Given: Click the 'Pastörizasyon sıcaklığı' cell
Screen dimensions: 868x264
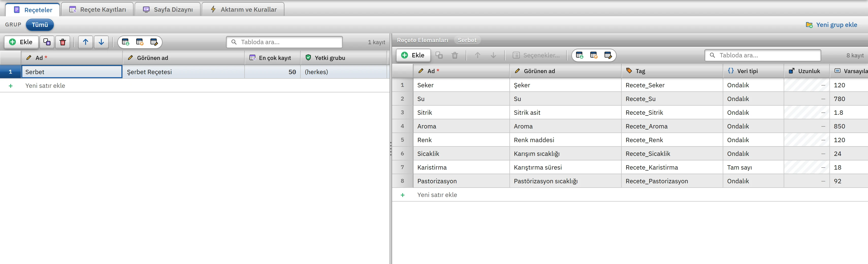Looking at the screenshot, I should (565, 181).
